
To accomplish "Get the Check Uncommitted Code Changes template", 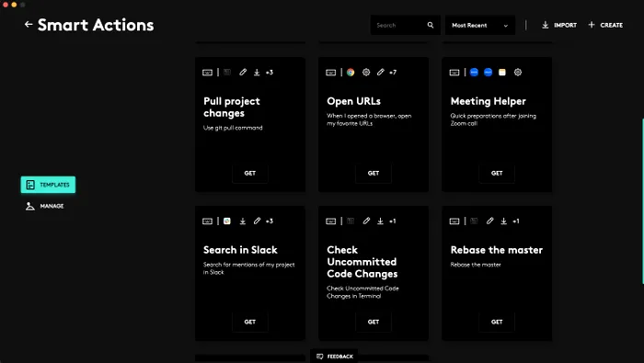I will (373, 322).
